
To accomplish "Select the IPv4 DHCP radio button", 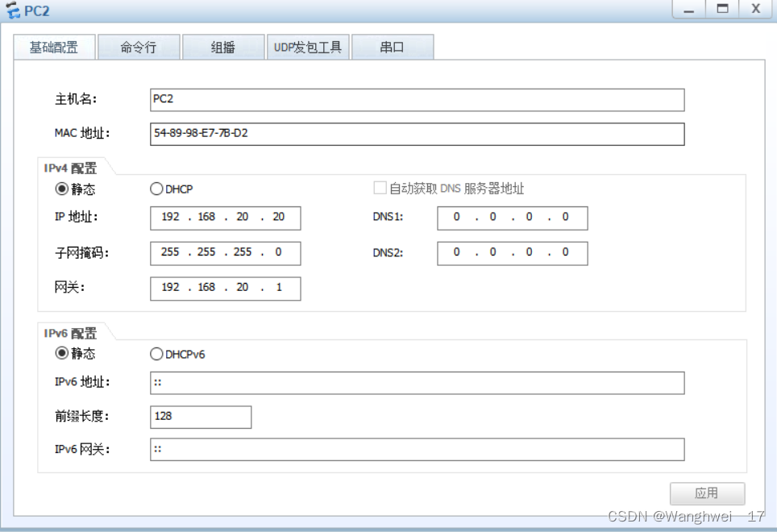I will click(x=156, y=189).
